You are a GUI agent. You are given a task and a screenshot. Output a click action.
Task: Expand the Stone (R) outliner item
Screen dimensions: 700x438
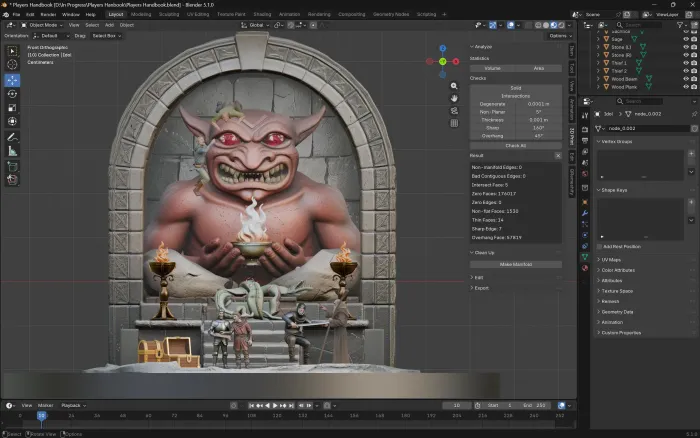598,55
